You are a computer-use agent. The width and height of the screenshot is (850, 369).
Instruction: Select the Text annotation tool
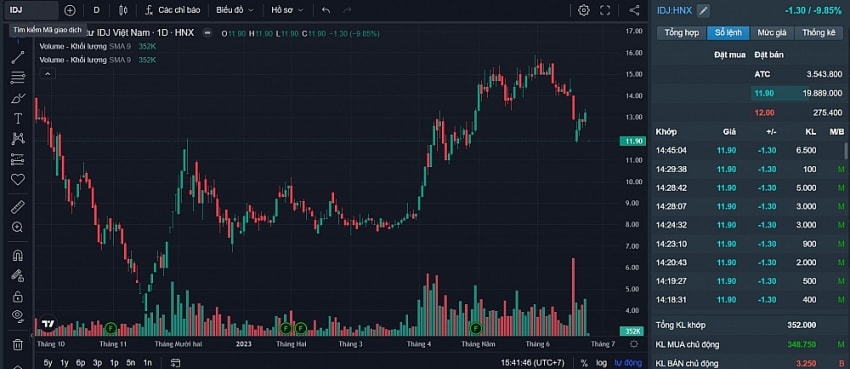[18, 118]
